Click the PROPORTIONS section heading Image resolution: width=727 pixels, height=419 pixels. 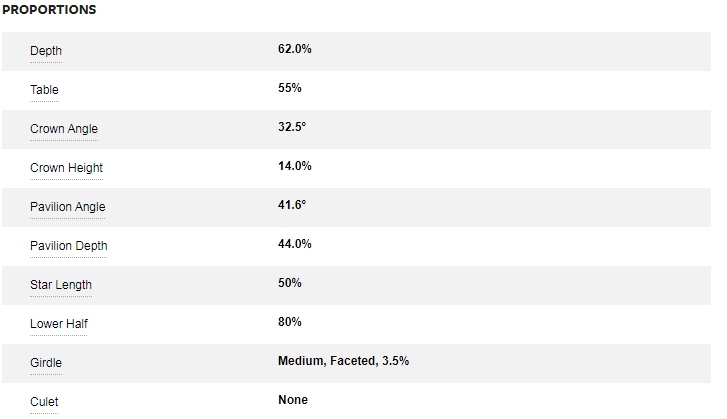(49, 10)
